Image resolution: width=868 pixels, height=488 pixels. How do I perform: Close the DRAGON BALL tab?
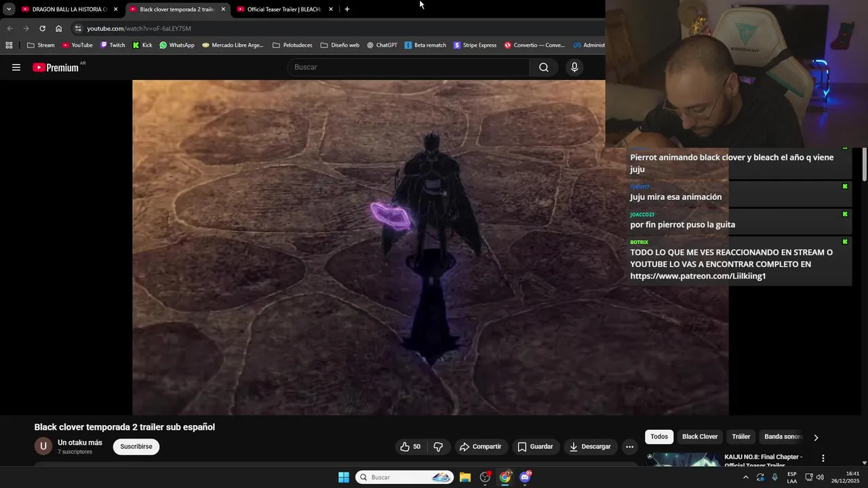115,9
